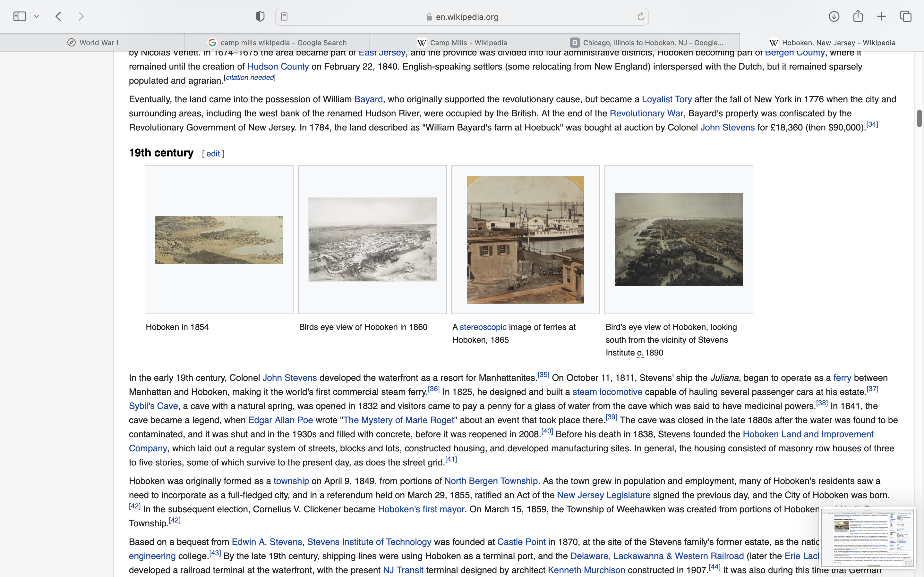Open the Reader view icon in the address bar
924x577 pixels.
click(285, 17)
